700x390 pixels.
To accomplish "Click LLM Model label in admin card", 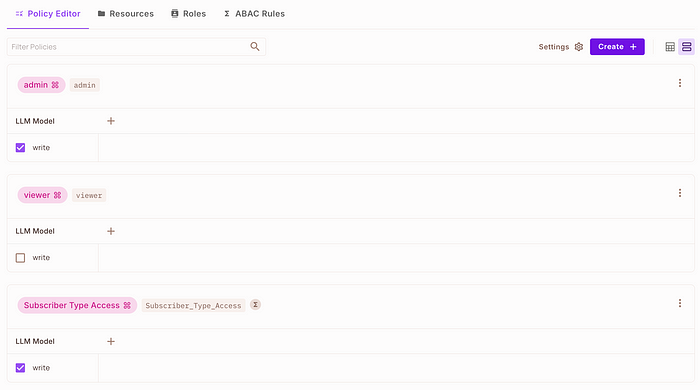I will 35,121.
